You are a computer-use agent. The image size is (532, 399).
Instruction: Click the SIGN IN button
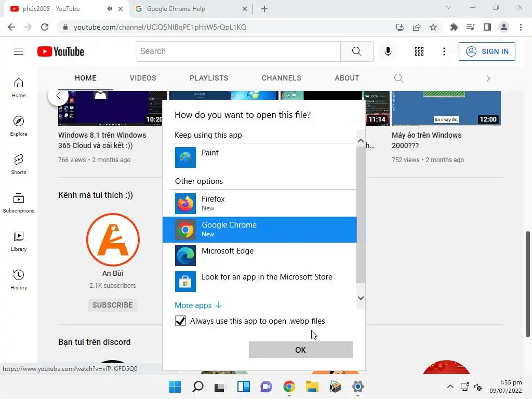pos(487,51)
